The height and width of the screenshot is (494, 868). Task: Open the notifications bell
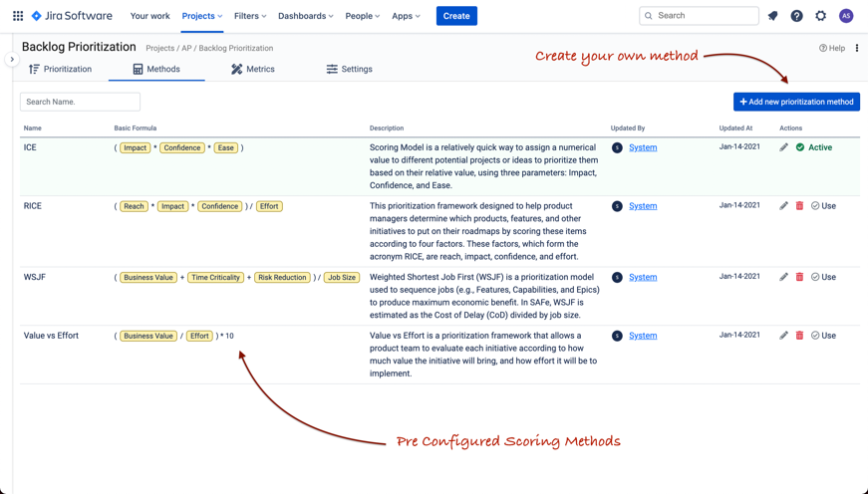click(x=772, y=16)
